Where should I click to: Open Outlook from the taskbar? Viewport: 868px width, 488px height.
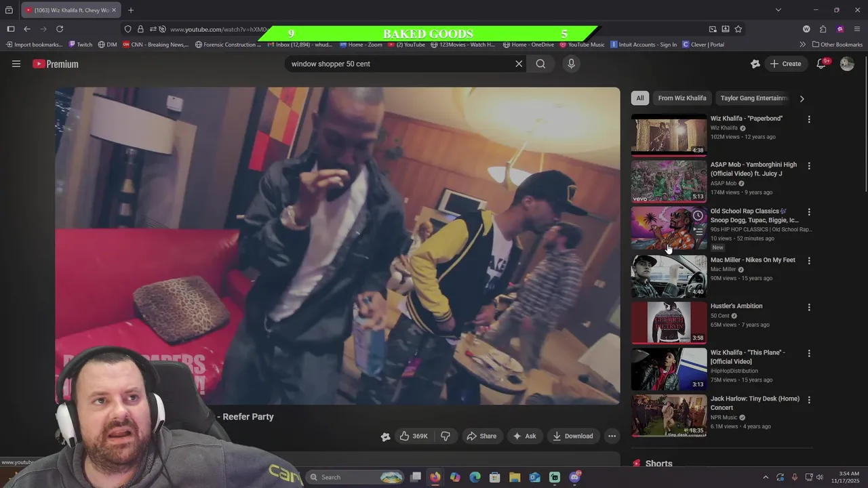(535, 477)
